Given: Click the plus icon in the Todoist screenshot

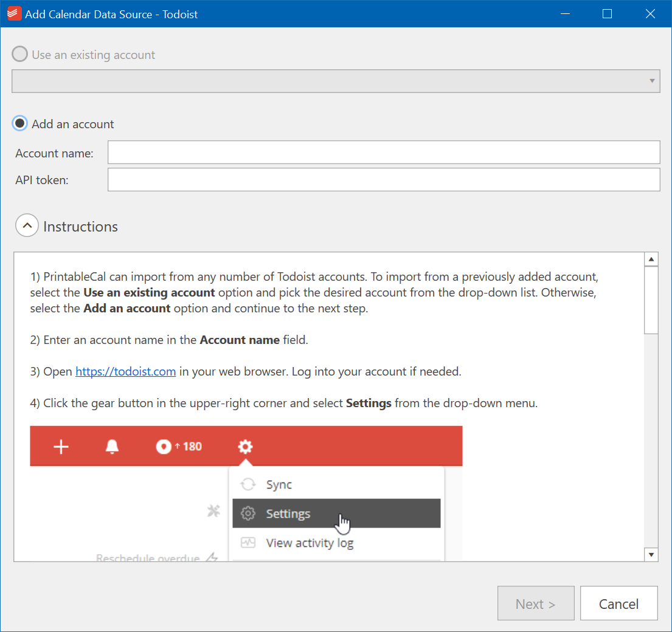Looking at the screenshot, I should (61, 447).
